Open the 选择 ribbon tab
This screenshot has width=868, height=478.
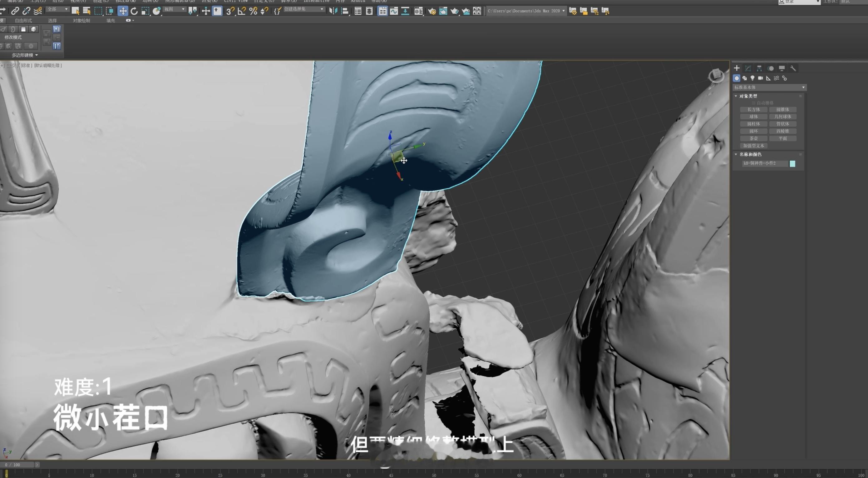[52, 21]
